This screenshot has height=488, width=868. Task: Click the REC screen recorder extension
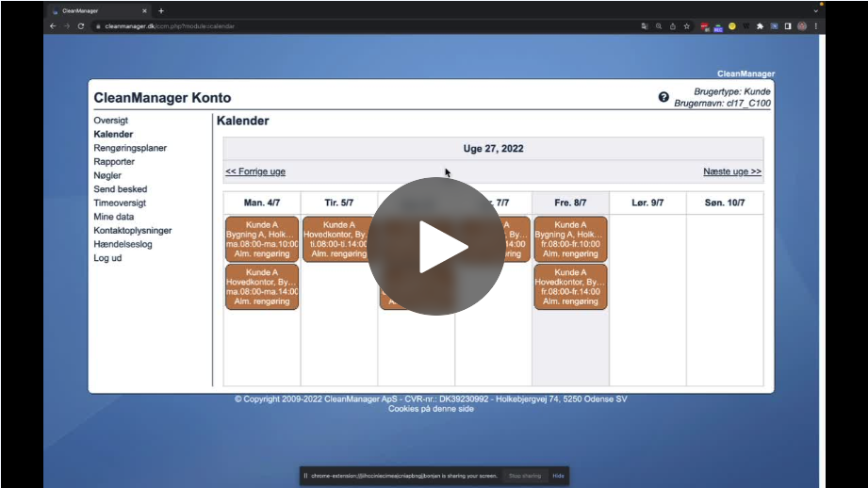pyautogui.click(x=718, y=27)
